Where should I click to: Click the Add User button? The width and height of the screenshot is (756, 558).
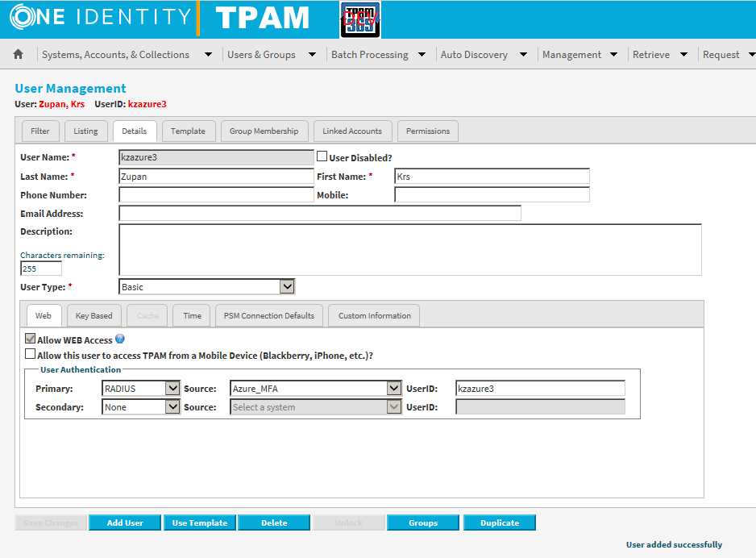click(125, 523)
